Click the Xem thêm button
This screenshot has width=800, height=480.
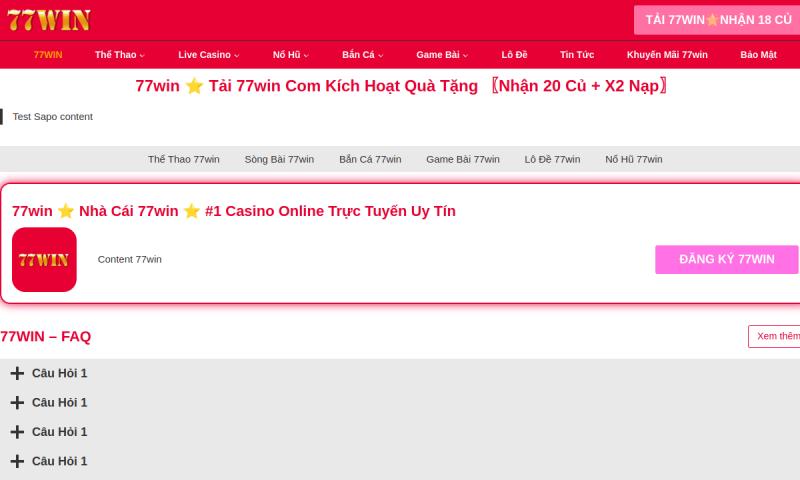pyautogui.click(x=775, y=336)
